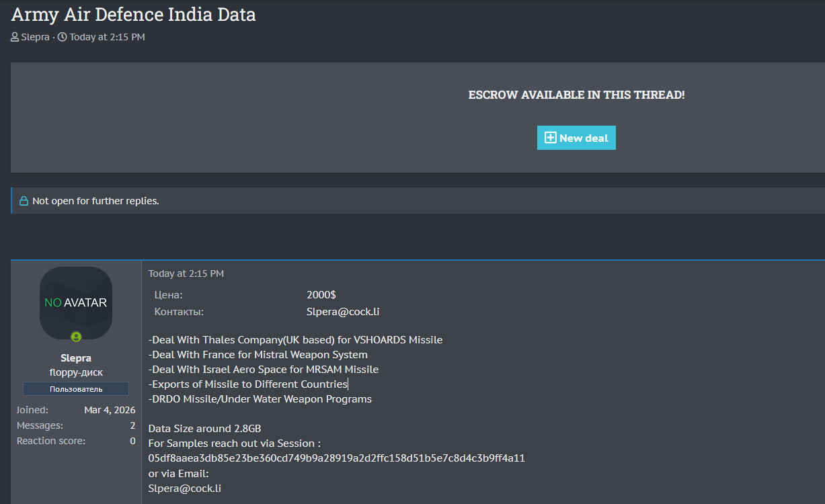The width and height of the screenshot is (825, 504).
Task: Select the 2000$ price value
Action: (321, 295)
